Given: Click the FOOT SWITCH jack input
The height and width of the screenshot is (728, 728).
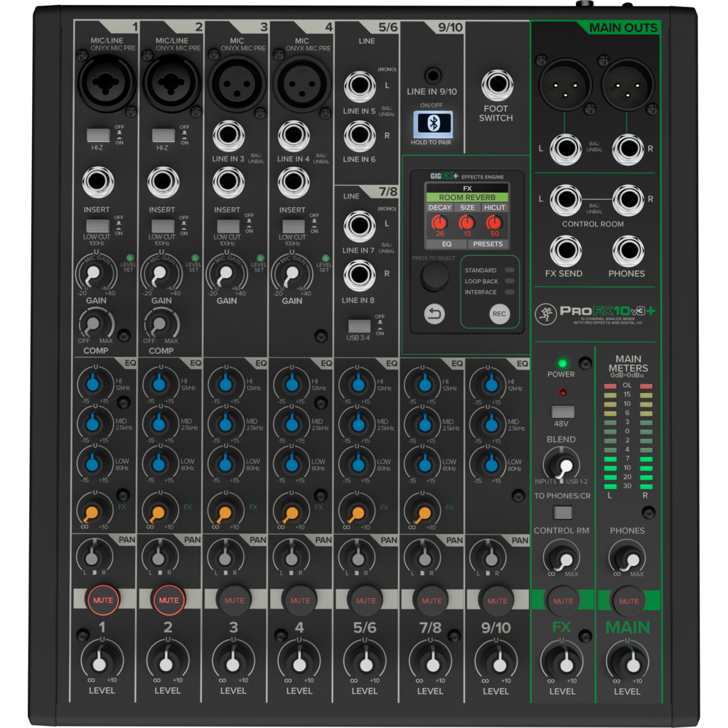Looking at the screenshot, I should [x=496, y=87].
